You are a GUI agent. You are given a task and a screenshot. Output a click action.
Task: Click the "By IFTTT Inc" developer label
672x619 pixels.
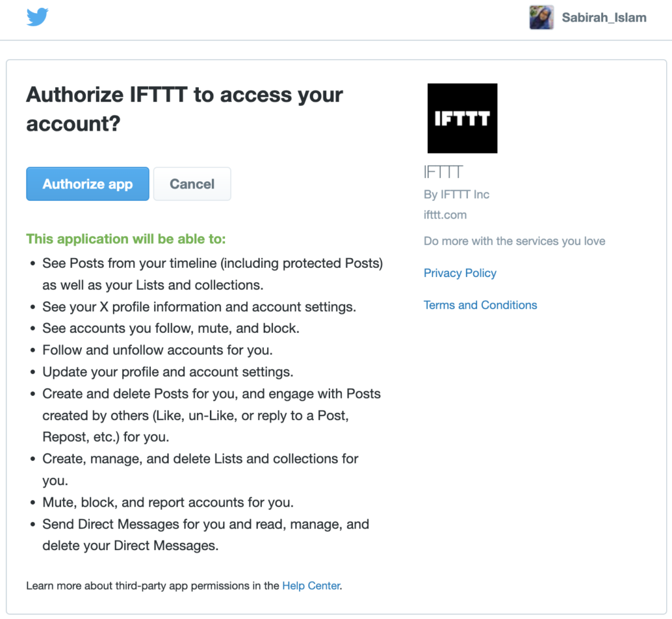(456, 195)
